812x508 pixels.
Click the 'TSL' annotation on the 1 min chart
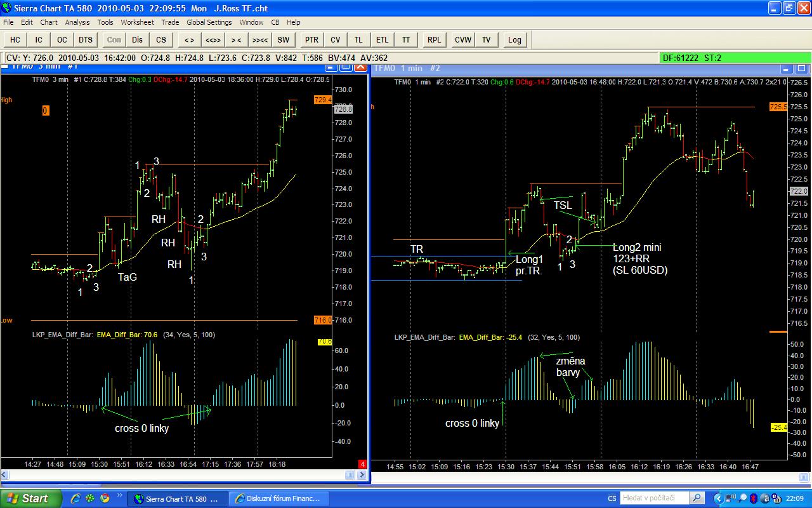pyautogui.click(x=563, y=205)
